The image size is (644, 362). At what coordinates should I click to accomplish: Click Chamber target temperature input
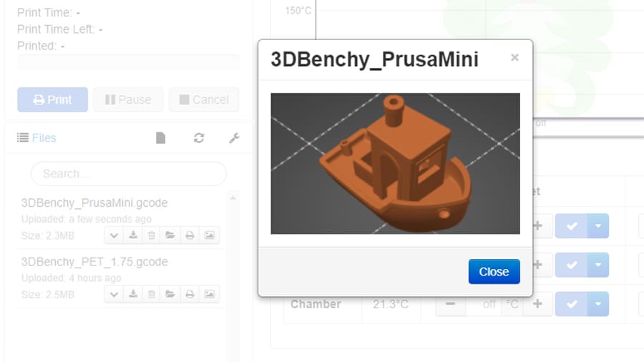(484, 304)
